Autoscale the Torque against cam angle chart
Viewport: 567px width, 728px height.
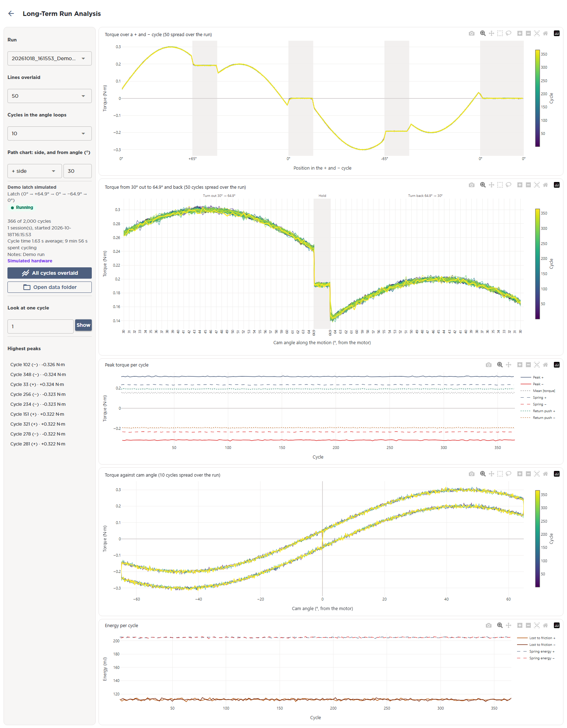pyautogui.click(x=537, y=474)
